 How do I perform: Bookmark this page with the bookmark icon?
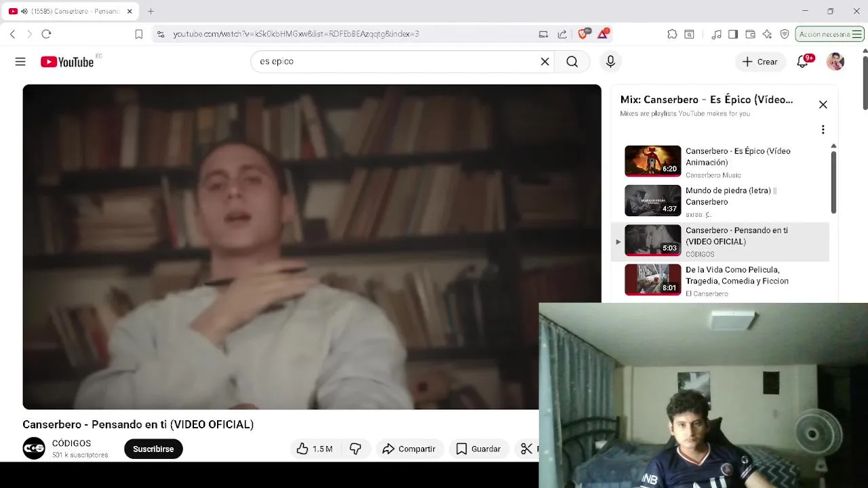(x=138, y=34)
